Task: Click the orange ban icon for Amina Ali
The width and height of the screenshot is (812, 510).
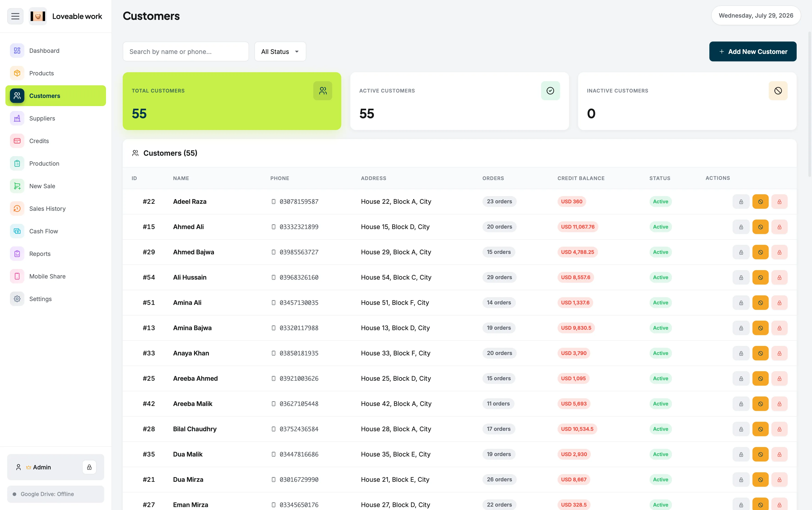Action: (x=760, y=303)
